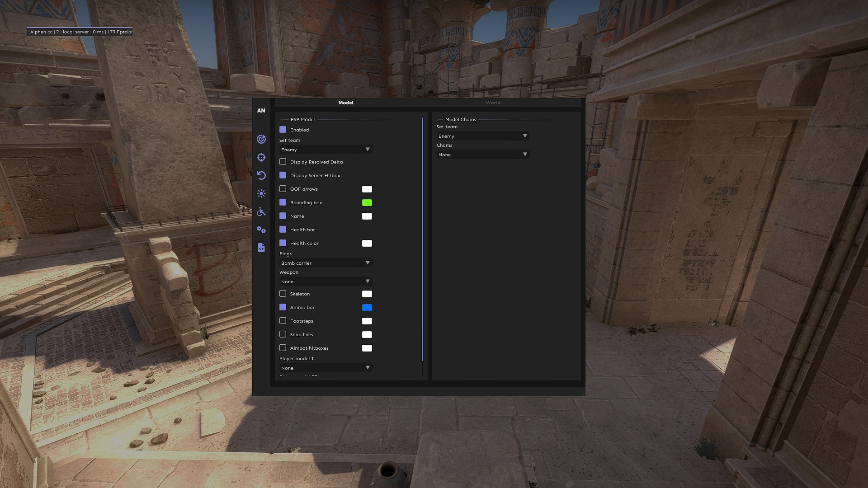Toggle the ESP Model Enabled option

(283, 130)
